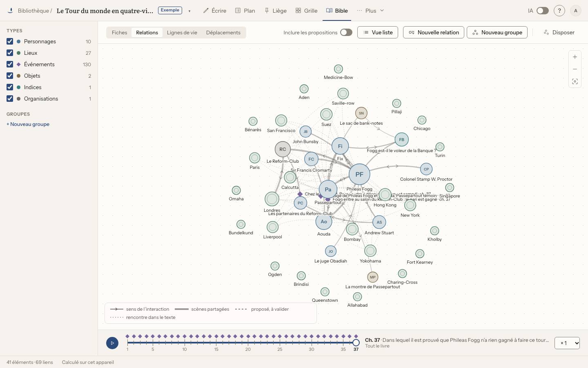The image size is (588, 368).
Task: Switch to the Écrire tab
Action: tap(215, 11)
